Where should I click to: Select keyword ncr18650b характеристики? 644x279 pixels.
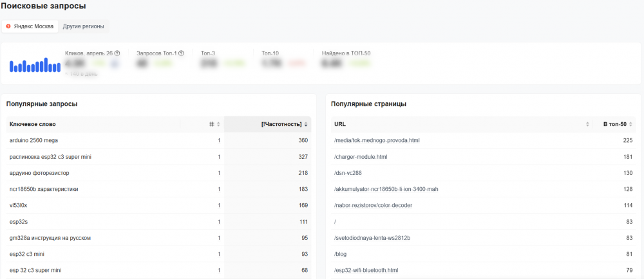[x=44, y=189]
